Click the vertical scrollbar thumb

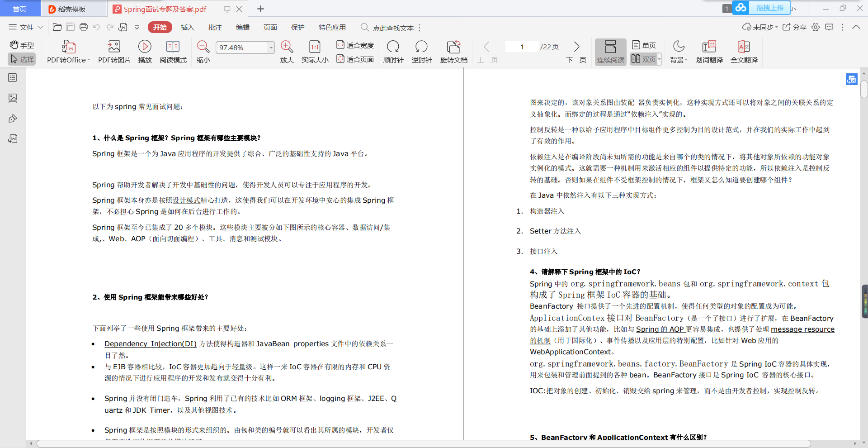pos(864,90)
